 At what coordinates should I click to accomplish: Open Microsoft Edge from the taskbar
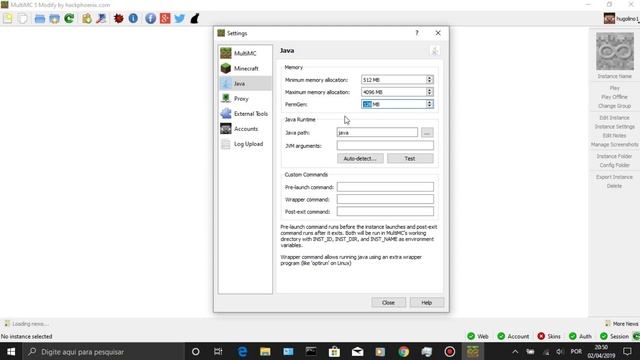pos(242,351)
